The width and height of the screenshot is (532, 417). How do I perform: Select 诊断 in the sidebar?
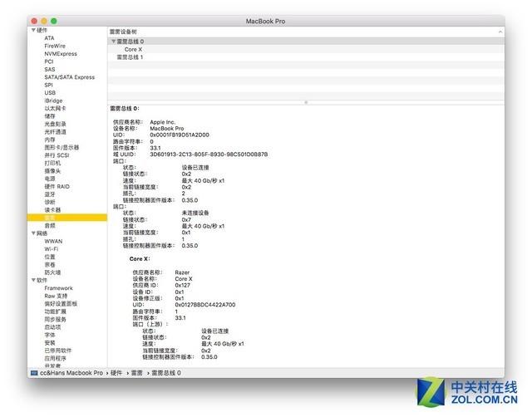[x=50, y=202]
